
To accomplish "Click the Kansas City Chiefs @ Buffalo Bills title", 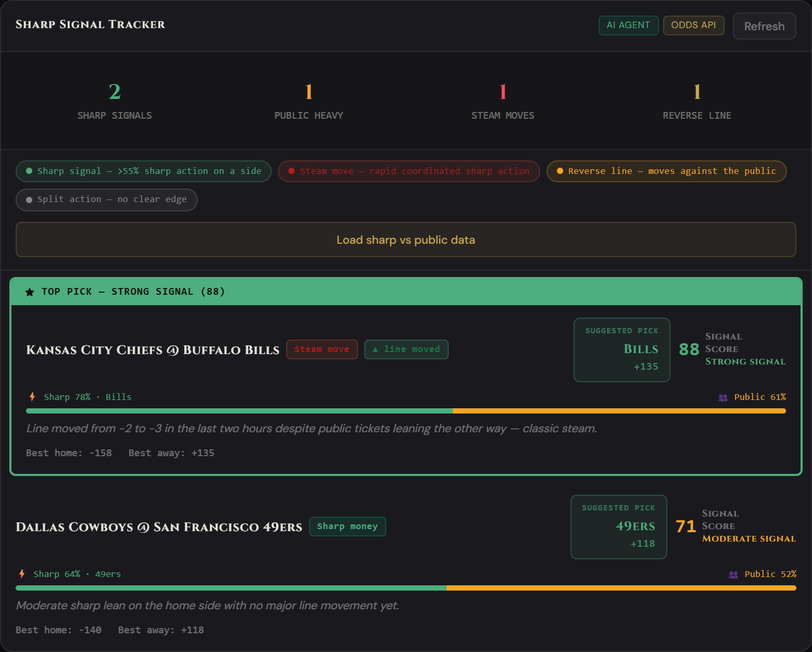I will tap(153, 350).
